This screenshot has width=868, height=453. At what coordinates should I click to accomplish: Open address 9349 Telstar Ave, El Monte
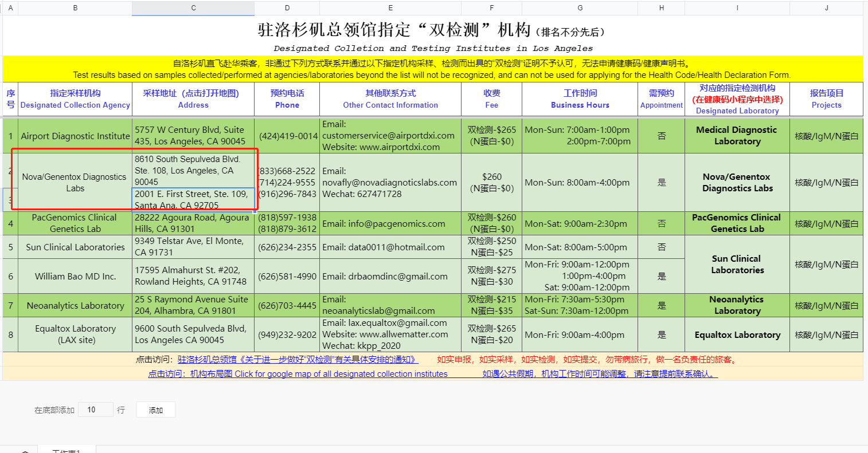coord(193,247)
